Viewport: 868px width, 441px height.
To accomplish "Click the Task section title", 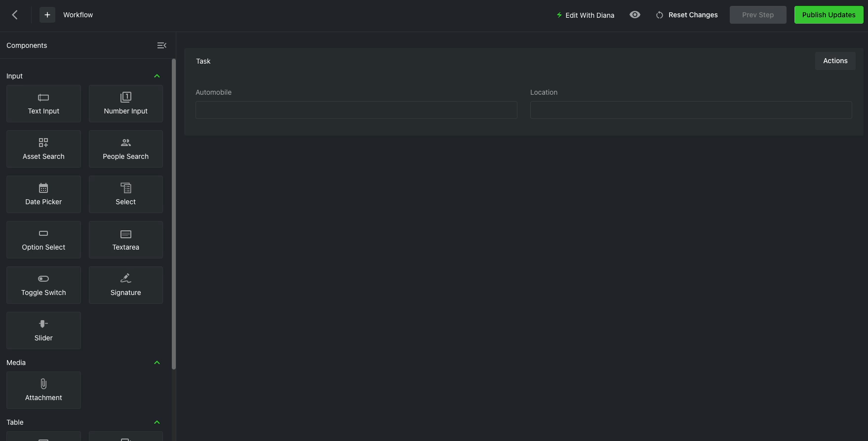I will coord(203,61).
